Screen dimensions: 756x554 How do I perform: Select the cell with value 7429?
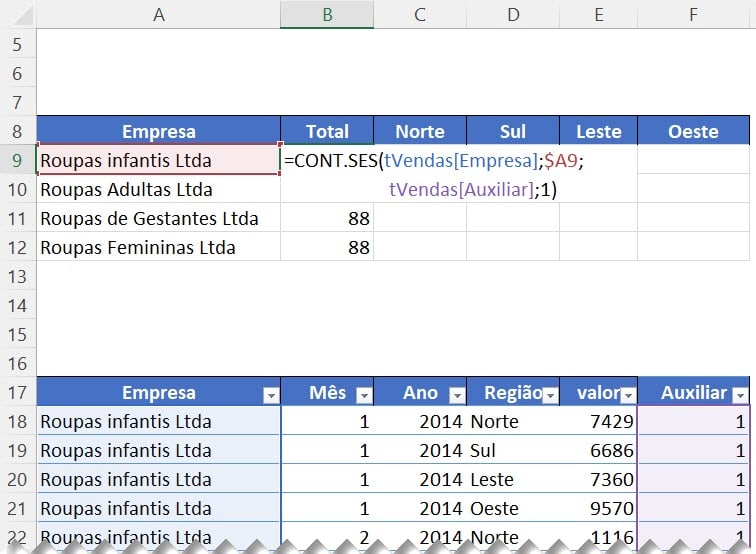tap(597, 422)
